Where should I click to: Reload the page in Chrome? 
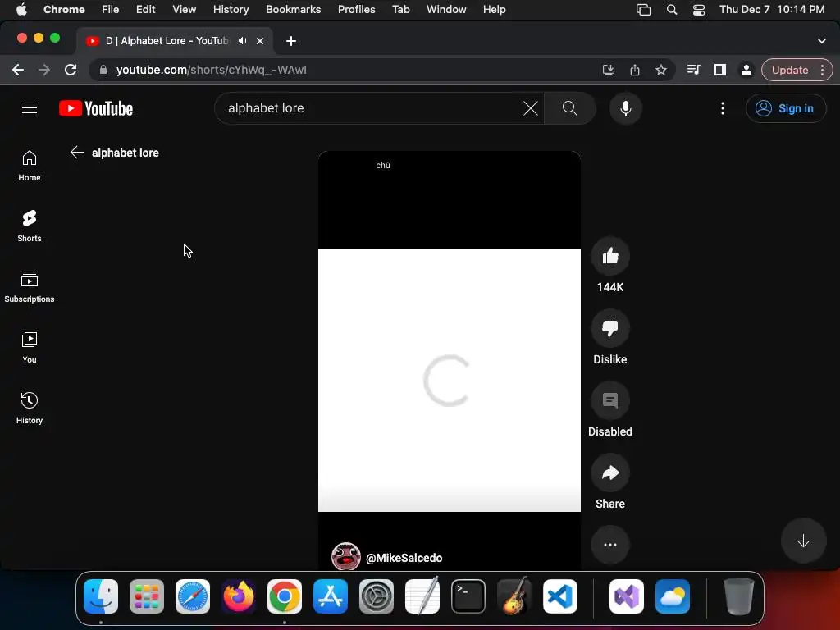(x=71, y=71)
